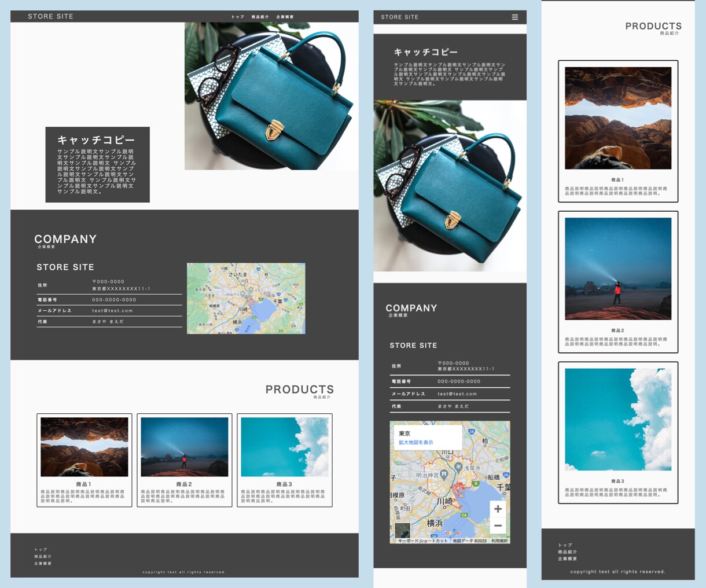706x588 pixels.
Task: Click the mobile footer 商品紹介 link
Action: click(x=567, y=552)
